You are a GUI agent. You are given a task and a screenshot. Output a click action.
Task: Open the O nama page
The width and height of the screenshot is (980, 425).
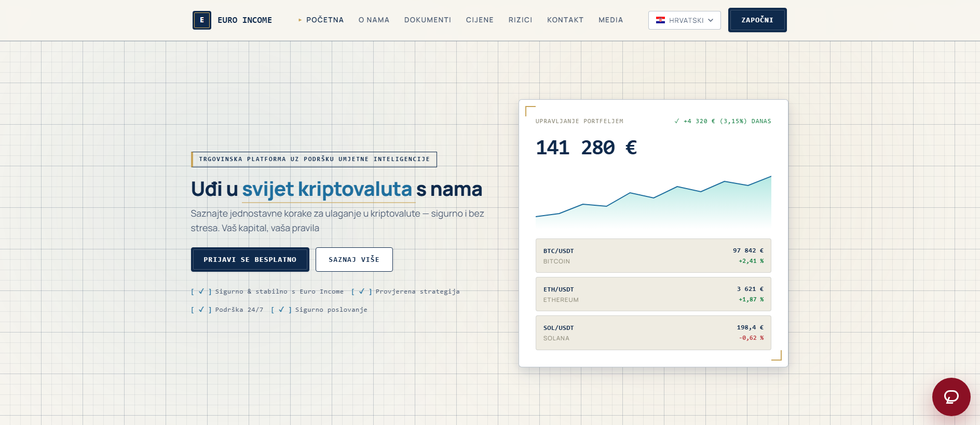tap(374, 20)
